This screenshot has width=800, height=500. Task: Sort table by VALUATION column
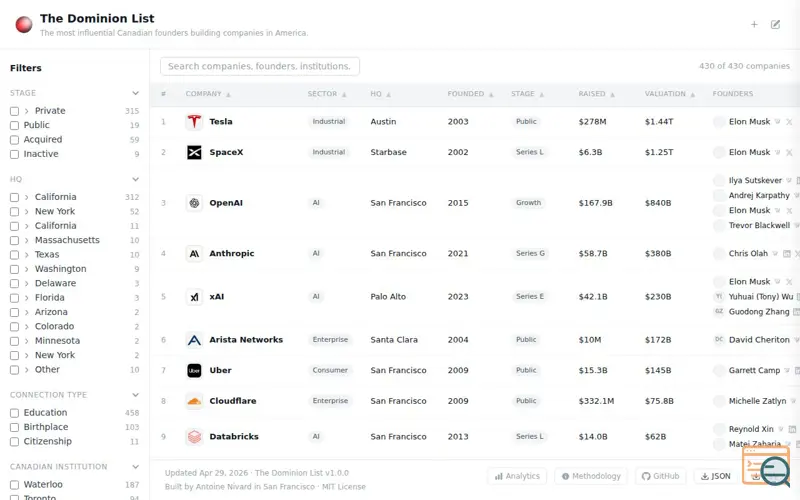pyautogui.click(x=670, y=94)
